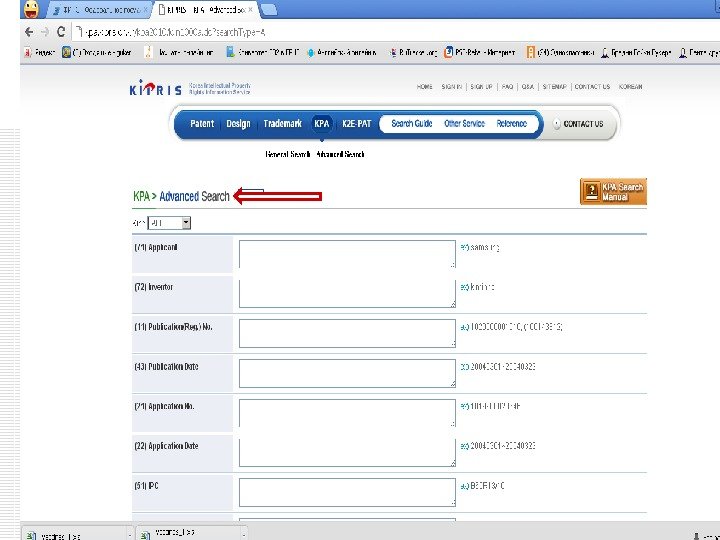Click the (71) Applicant text field

[347, 254]
